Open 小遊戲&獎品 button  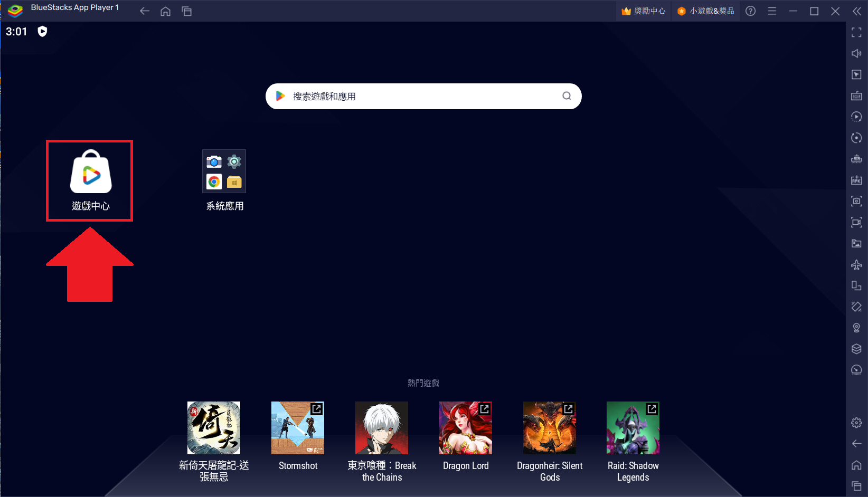(706, 11)
